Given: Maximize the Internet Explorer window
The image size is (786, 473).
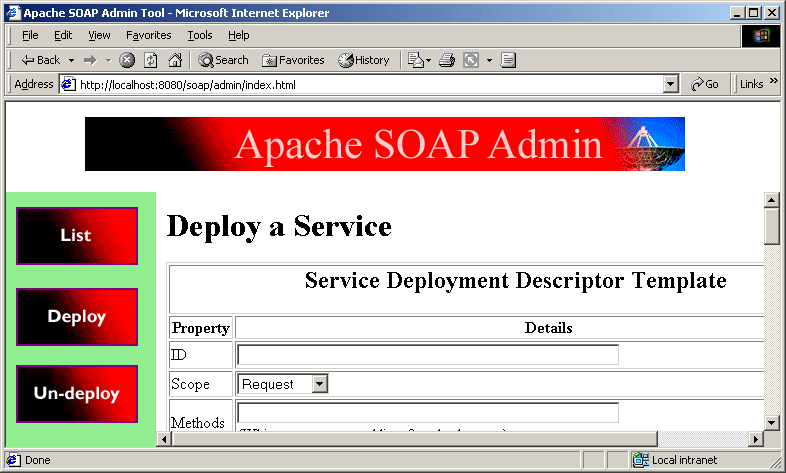Looking at the screenshot, I should 753,13.
